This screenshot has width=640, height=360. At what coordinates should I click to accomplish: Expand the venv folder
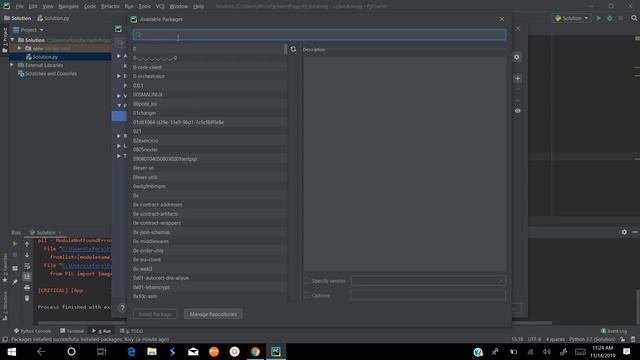[19, 48]
